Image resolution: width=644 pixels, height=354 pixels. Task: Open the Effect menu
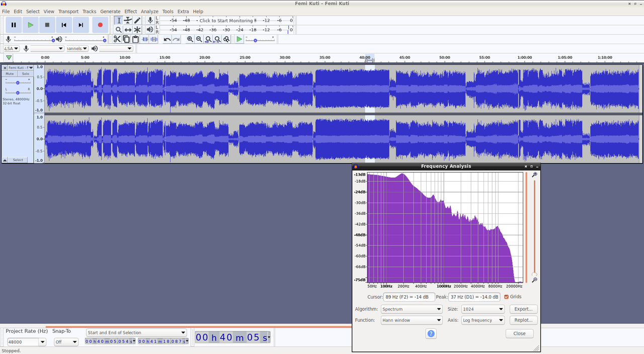[131, 11]
